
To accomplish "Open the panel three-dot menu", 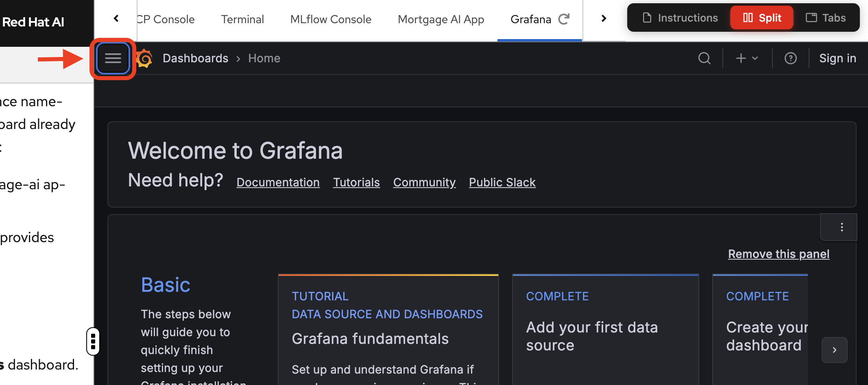I will click(842, 227).
